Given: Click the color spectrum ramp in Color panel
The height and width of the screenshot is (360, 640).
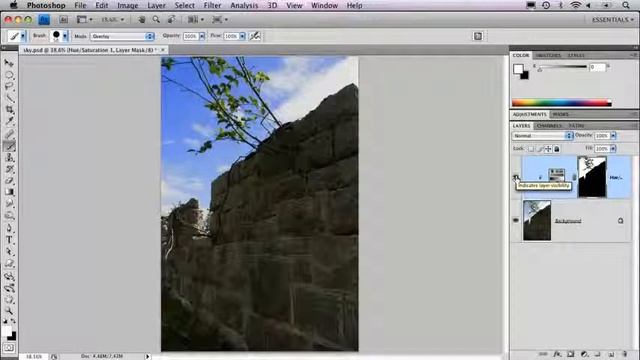Looking at the screenshot, I should tap(562, 102).
